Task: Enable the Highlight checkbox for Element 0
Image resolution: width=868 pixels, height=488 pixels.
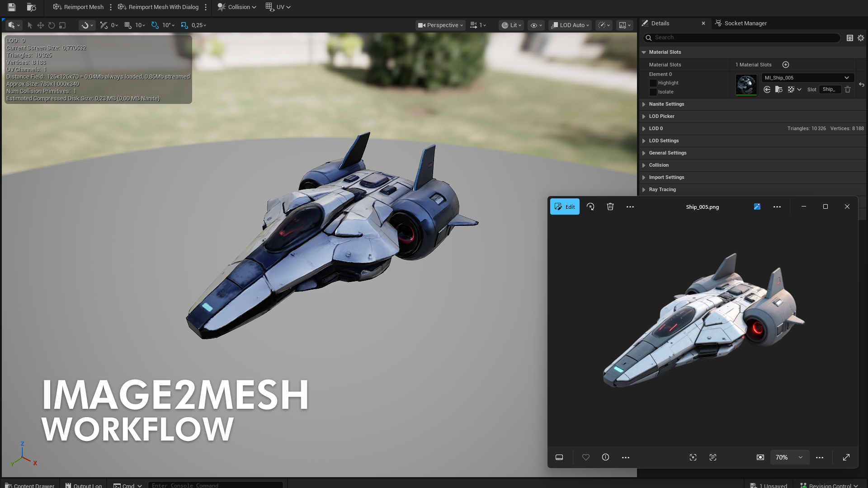Action: pos(653,83)
